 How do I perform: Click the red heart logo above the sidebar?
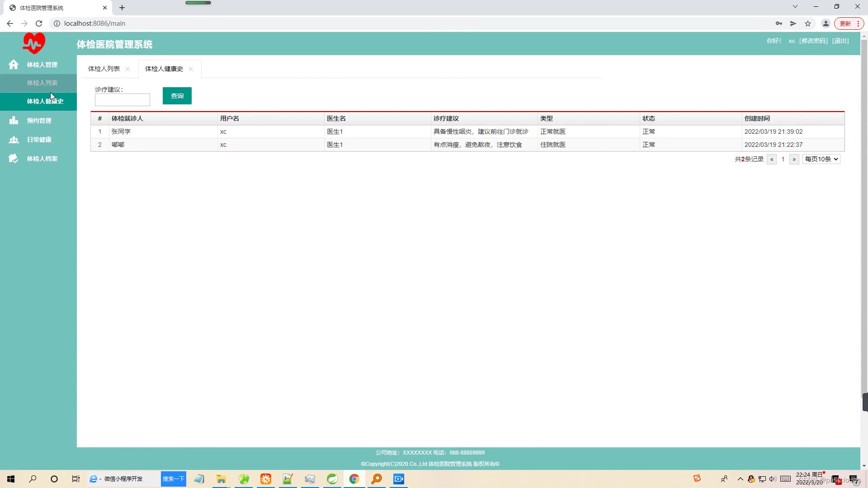33,42
